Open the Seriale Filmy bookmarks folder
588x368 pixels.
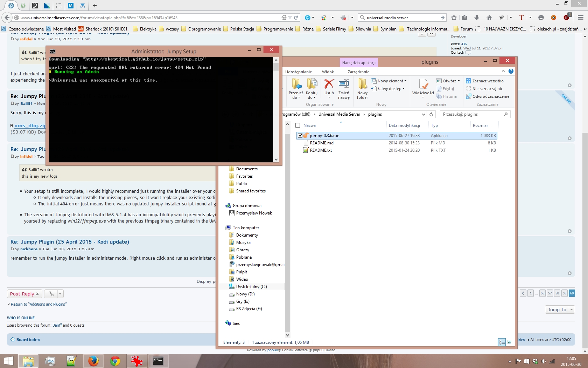pyautogui.click(x=331, y=29)
